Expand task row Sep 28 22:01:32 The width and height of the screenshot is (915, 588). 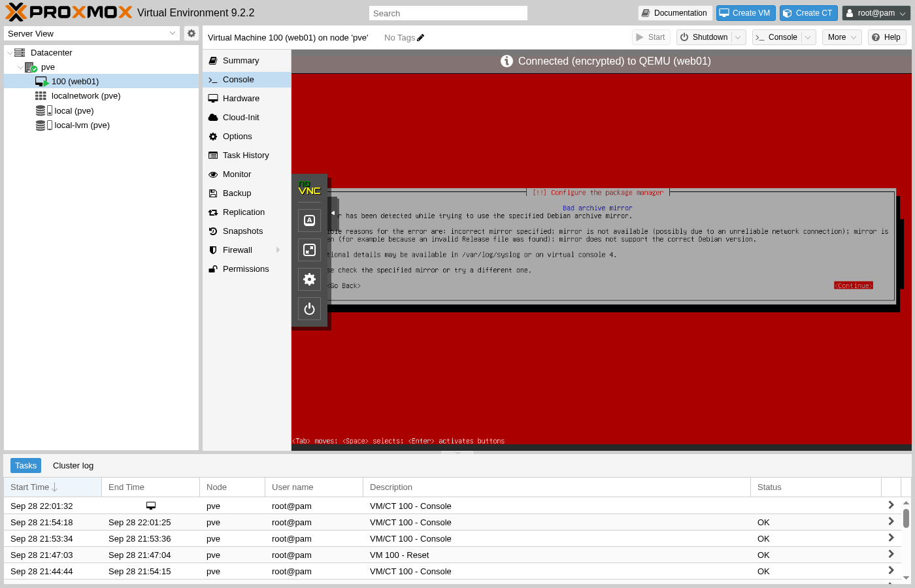[891, 505]
